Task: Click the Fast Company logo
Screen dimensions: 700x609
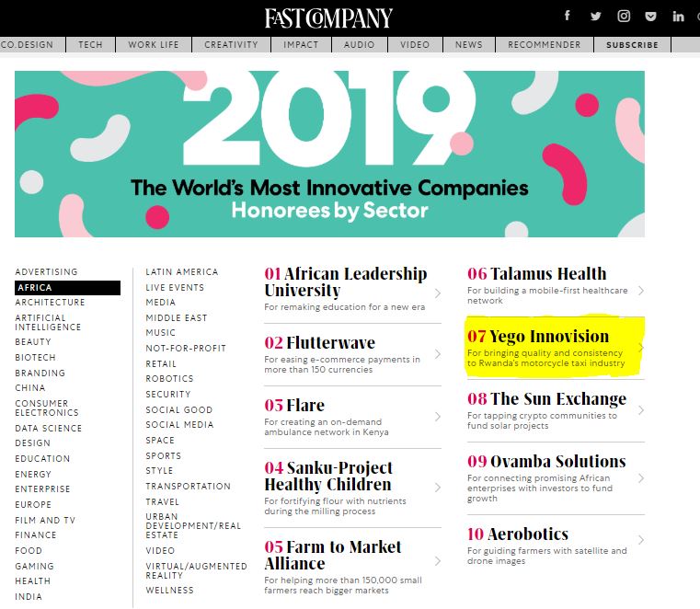Action: [328, 17]
